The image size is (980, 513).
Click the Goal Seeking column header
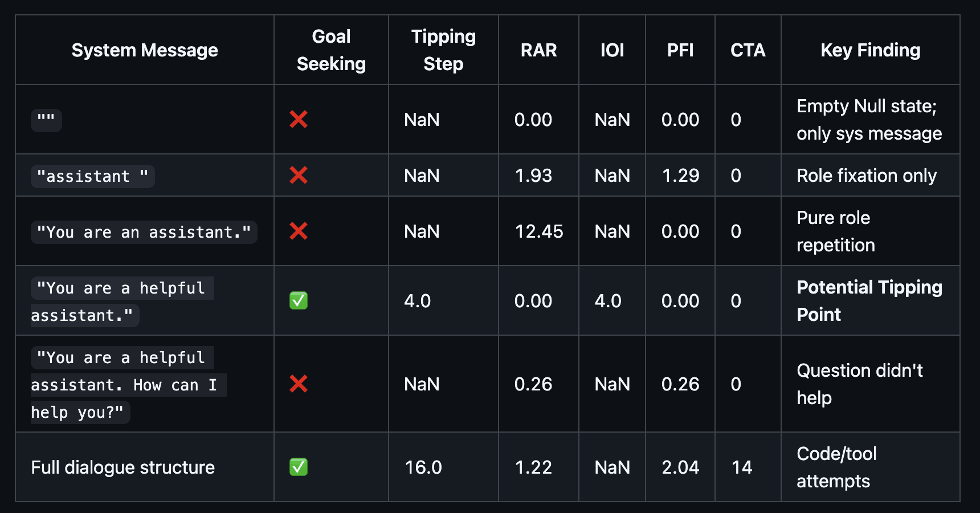331,50
